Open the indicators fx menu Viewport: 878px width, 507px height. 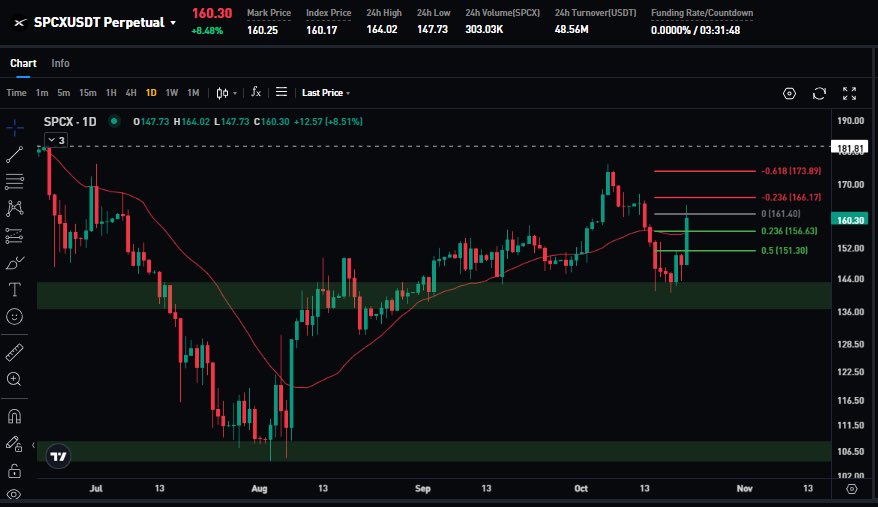coord(256,92)
